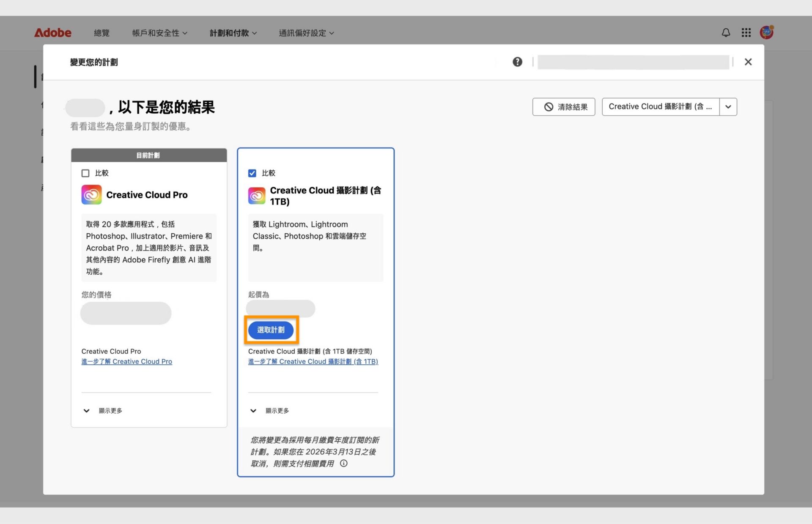Viewport: 812px width, 524px height.
Task: Open the Adobe apps grid
Action: pos(746,33)
